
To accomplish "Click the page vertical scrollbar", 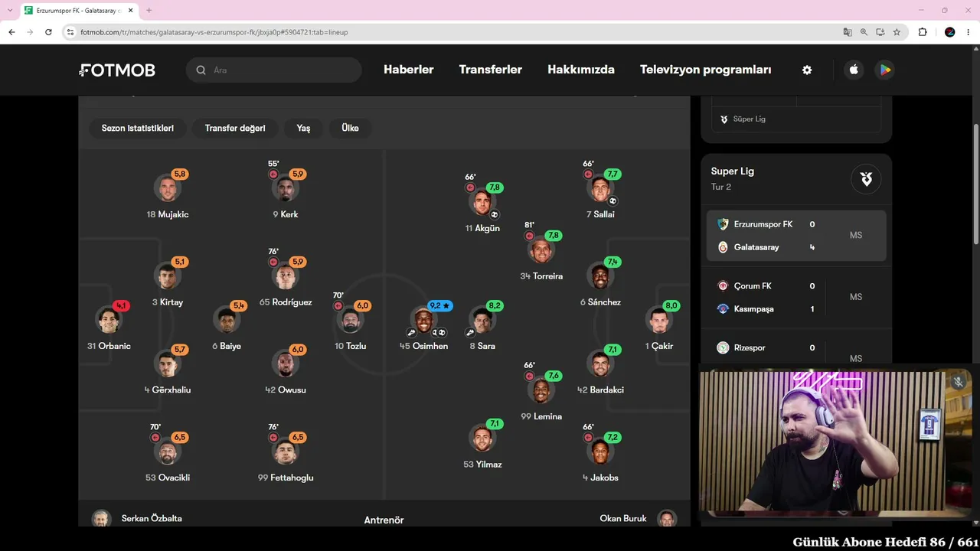I will point(975,184).
